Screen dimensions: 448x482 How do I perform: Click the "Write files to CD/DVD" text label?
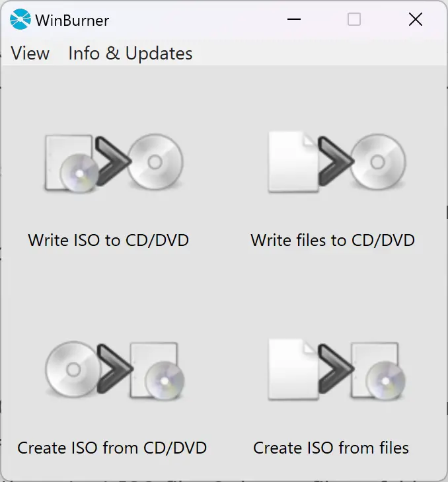pyautogui.click(x=333, y=241)
